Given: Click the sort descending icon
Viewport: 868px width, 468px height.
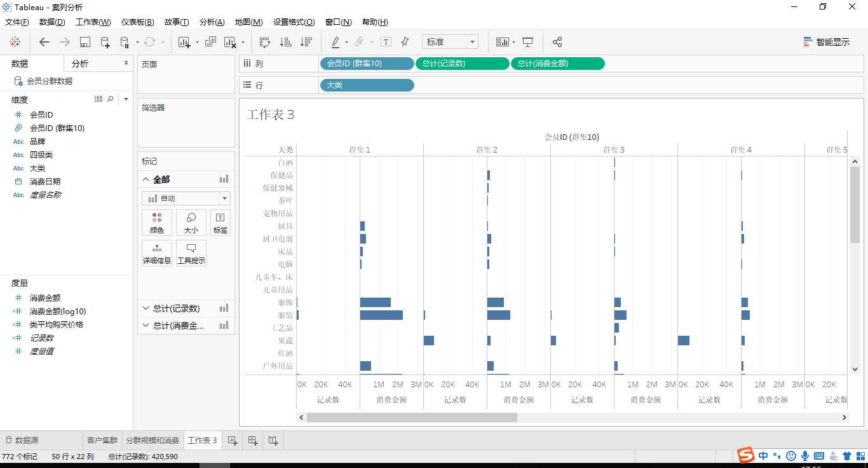Looking at the screenshot, I should pyautogui.click(x=306, y=42).
